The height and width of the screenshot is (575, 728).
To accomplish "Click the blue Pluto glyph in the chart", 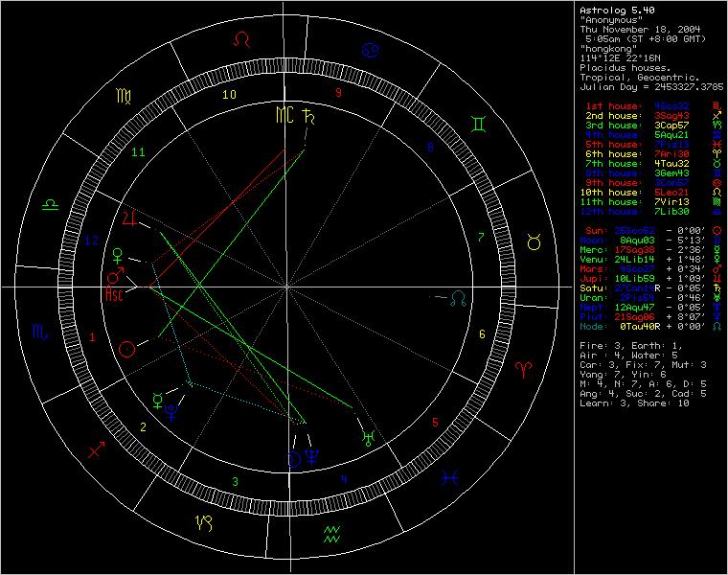I will click(171, 413).
